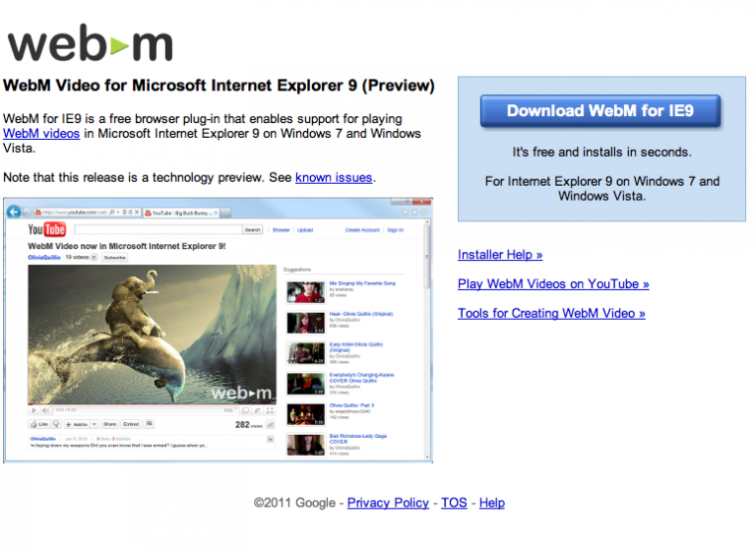Click the YouTube logo in the screenshot

click(x=47, y=229)
